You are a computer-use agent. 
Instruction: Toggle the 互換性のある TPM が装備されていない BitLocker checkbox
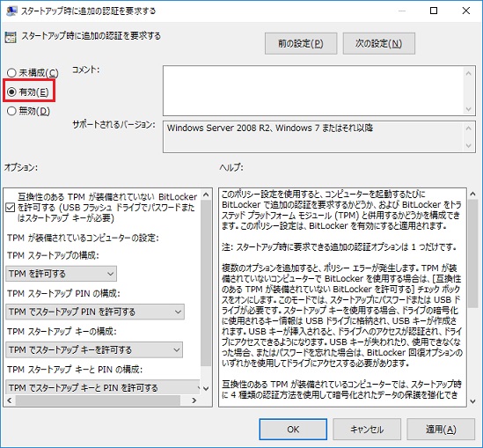coord(11,208)
